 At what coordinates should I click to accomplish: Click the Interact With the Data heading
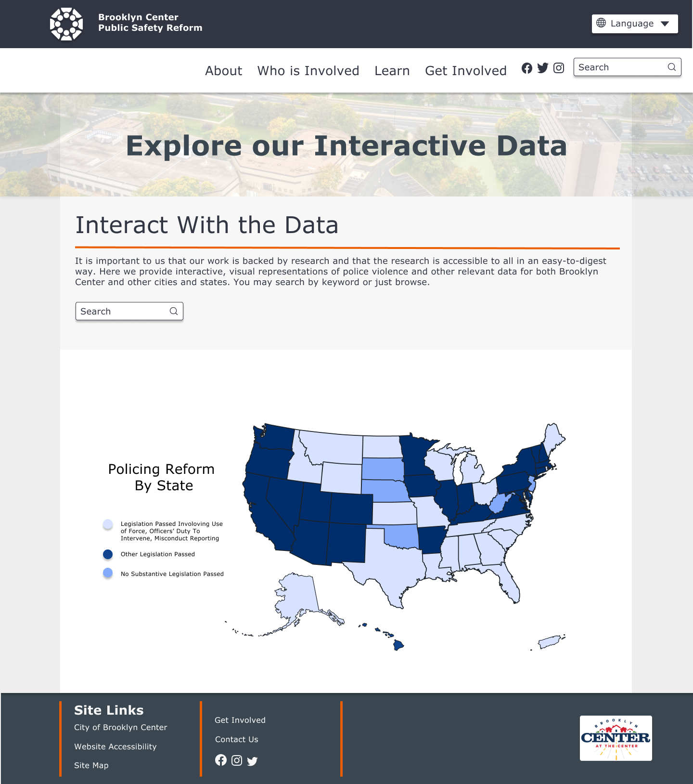pyautogui.click(x=207, y=225)
